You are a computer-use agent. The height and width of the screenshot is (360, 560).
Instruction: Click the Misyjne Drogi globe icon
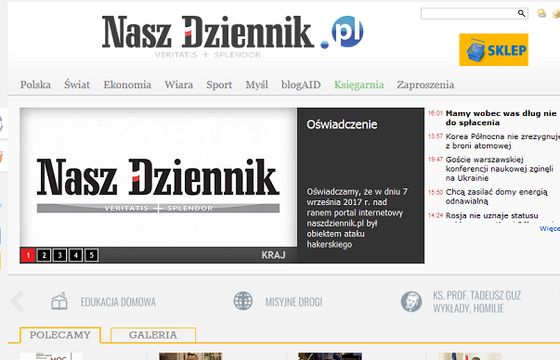point(243,301)
